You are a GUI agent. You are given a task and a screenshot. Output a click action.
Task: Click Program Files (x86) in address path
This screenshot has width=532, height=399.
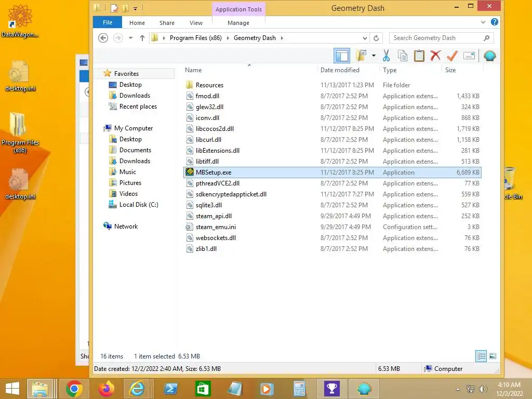coord(195,38)
